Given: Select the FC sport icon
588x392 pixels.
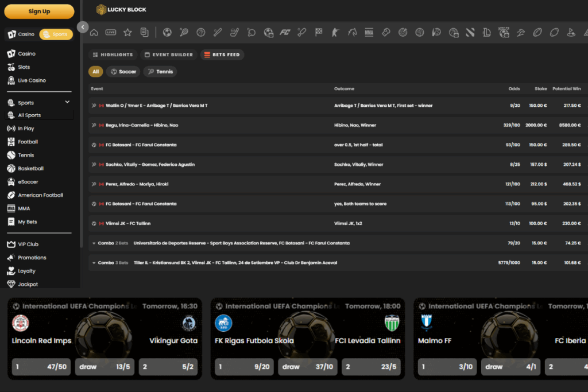Looking at the screenshot, I should coord(285,33).
